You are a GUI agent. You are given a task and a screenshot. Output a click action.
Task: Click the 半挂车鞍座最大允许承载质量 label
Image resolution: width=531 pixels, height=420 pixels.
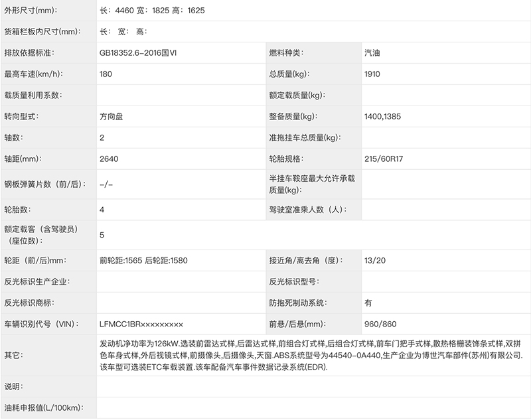[x=312, y=184]
